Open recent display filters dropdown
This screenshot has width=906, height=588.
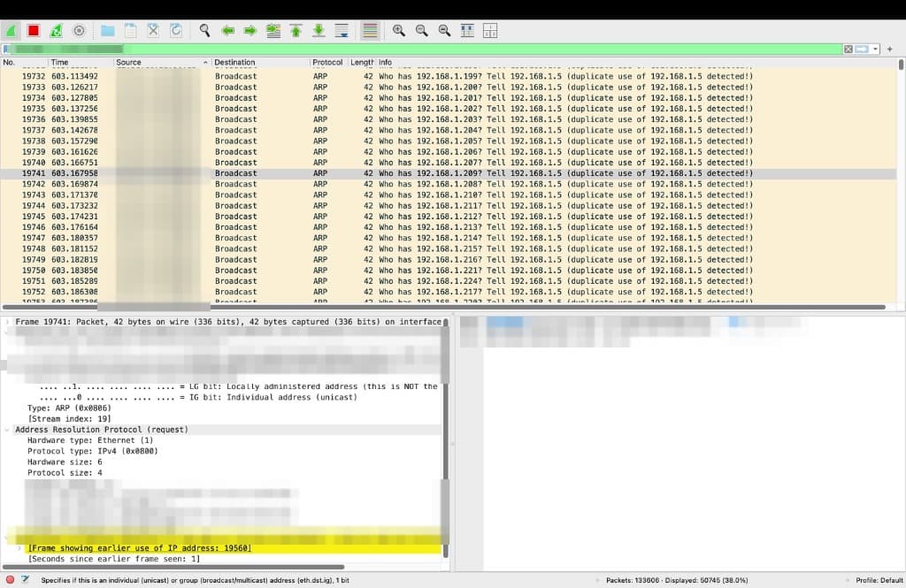[876, 50]
